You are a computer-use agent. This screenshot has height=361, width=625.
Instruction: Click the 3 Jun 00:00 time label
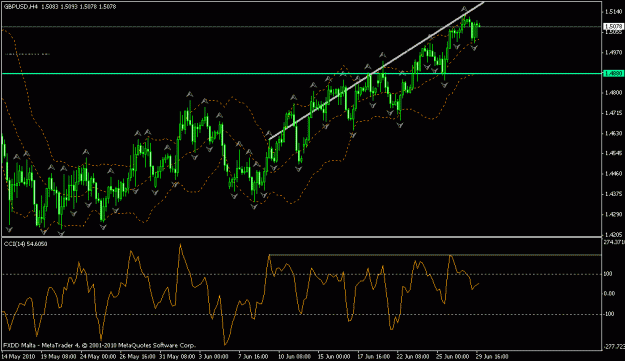pos(214,356)
